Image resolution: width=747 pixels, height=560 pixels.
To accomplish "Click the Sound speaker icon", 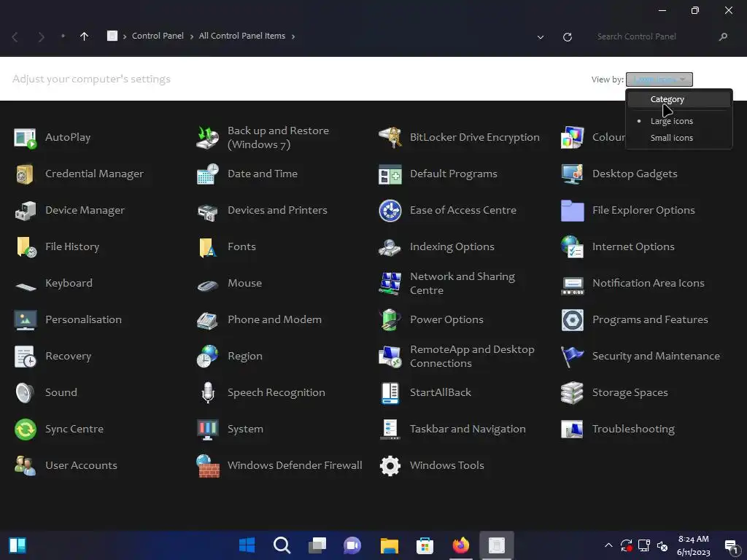I will point(24,393).
